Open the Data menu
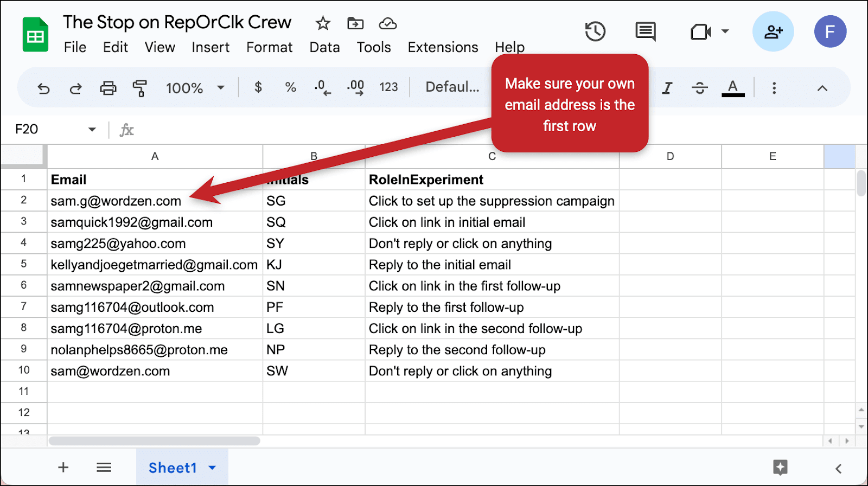This screenshot has height=486, width=868. pos(325,47)
